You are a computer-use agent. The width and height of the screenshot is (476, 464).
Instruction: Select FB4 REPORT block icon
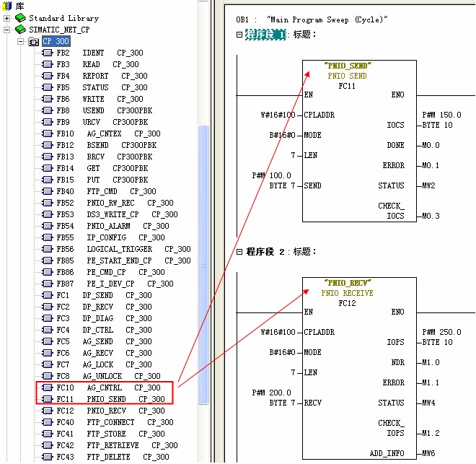pos(48,76)
